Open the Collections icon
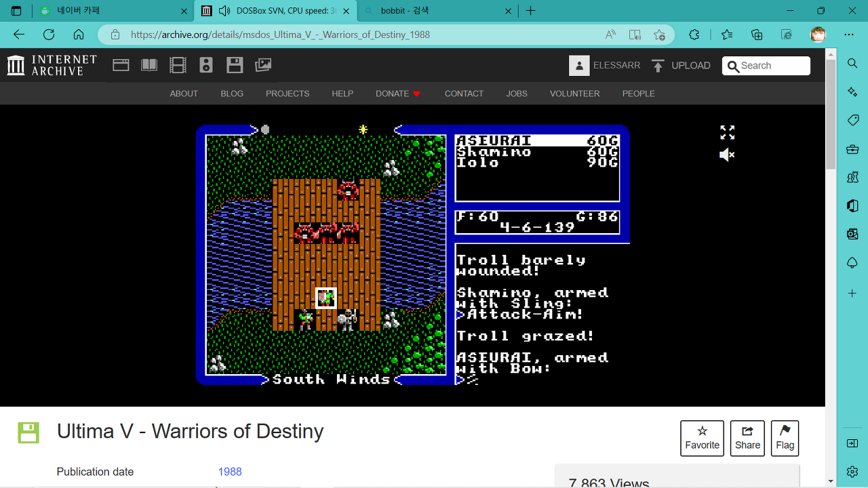868x488 pixels. [x=757, y=35]
